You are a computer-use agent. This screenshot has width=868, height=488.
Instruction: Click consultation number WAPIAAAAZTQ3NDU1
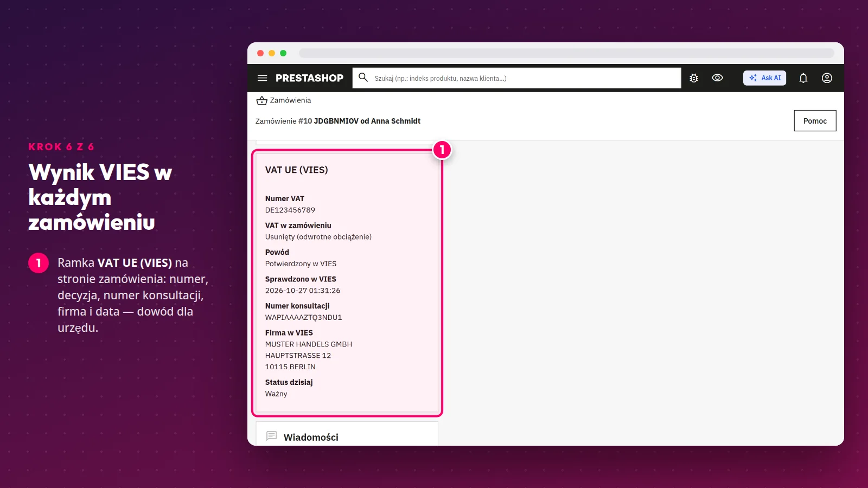click(x=304, y=317)
